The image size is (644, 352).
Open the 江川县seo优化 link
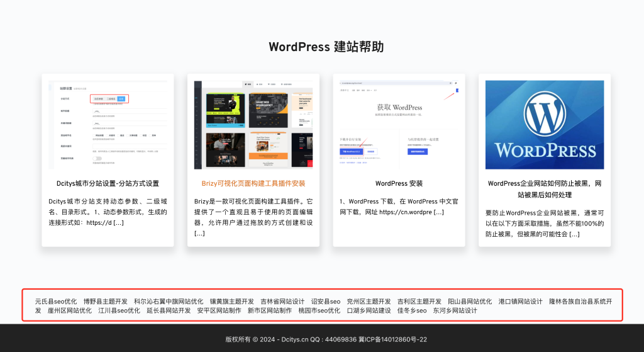click(119, 310)
